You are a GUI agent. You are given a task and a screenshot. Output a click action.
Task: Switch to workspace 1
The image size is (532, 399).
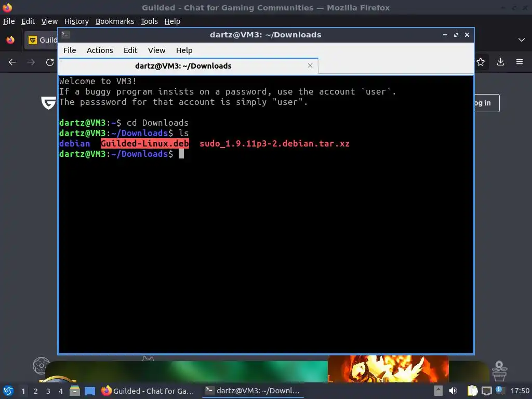coord(23,391)
